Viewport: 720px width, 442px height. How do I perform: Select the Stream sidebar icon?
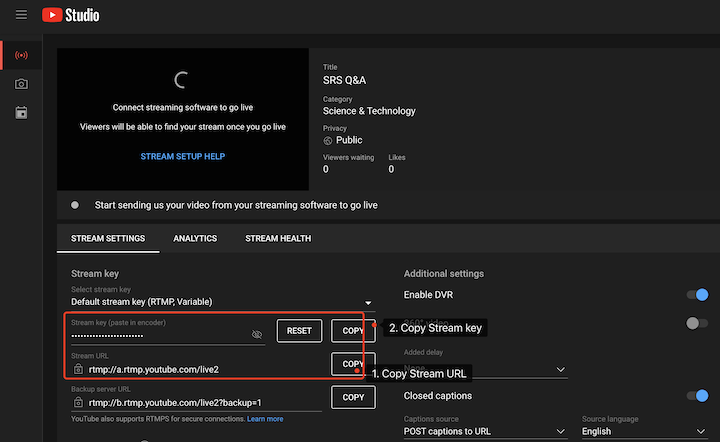pyautogui.click(x=21, y=55)
